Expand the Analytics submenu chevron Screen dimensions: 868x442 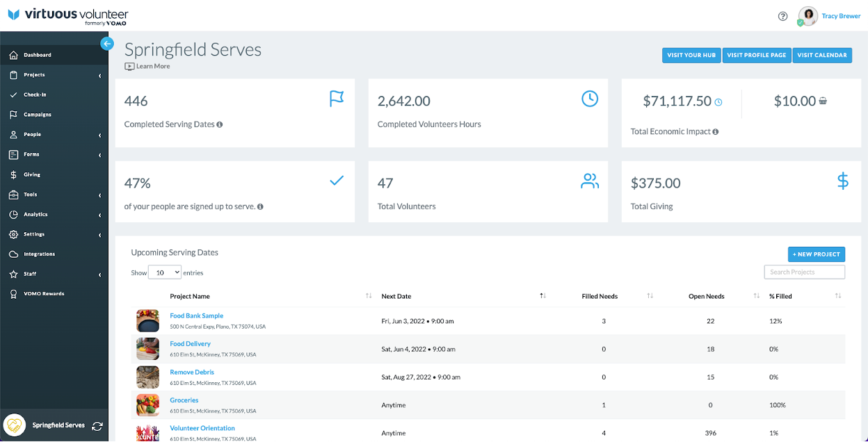pyautogui.click(x=99, y=215)
